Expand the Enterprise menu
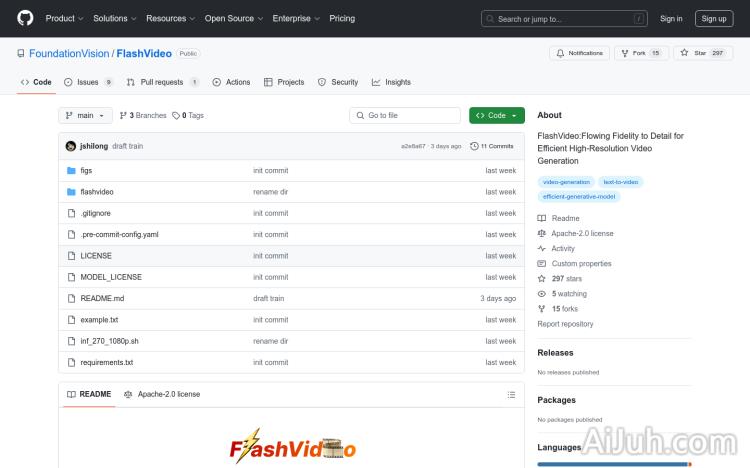Image resolution: width=750 pixels, height=468 pixels. (296, 18)
